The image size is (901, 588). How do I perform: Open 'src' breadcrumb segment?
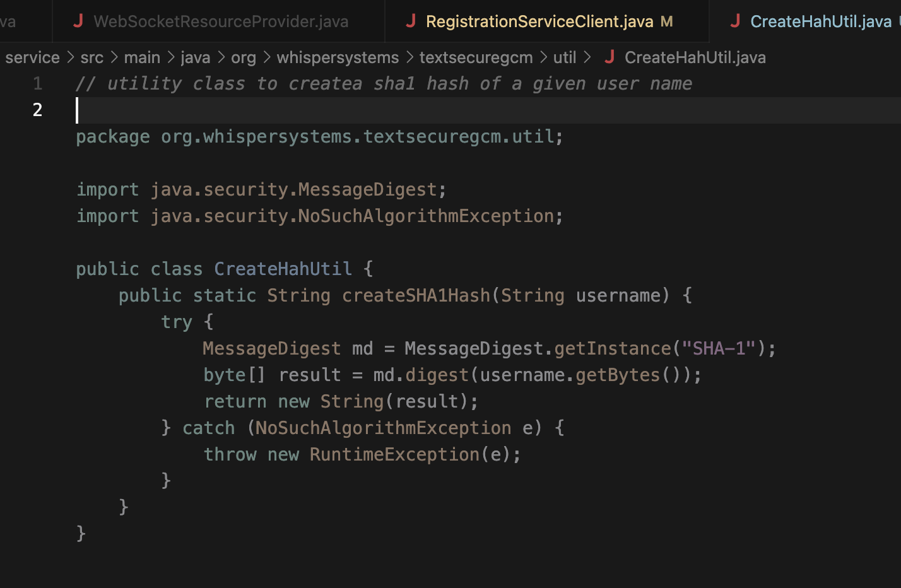(x=92, y=57)
